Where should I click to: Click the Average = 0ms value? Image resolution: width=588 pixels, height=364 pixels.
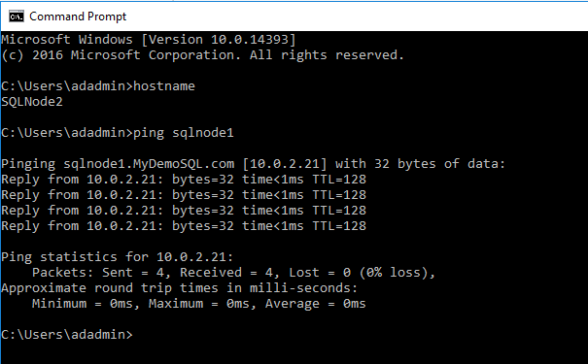click(315, 304)
